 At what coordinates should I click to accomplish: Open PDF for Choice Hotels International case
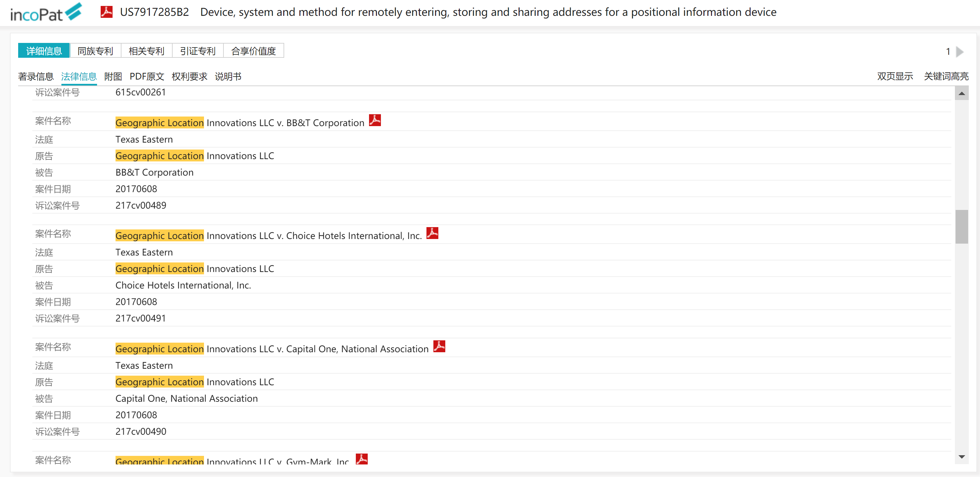(x=432, y=233)
